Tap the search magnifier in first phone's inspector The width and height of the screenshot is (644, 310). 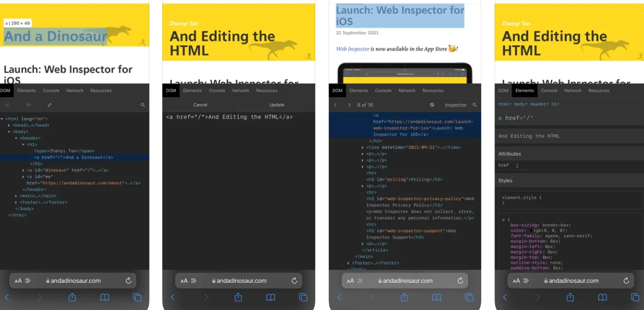point(143,105)
